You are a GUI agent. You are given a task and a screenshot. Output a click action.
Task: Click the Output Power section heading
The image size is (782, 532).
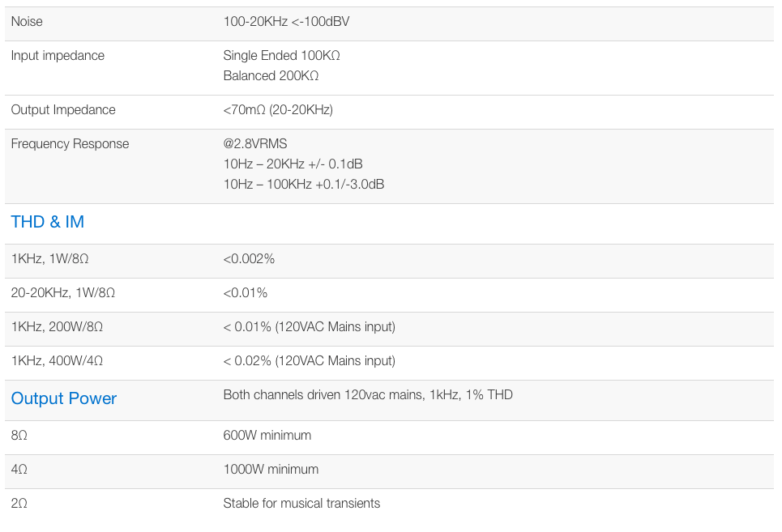coord(64,398)
